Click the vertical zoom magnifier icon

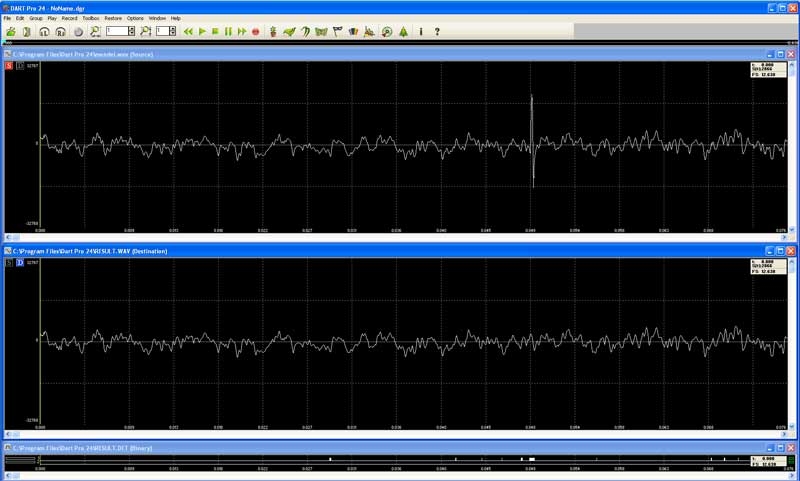click(146, 32)
